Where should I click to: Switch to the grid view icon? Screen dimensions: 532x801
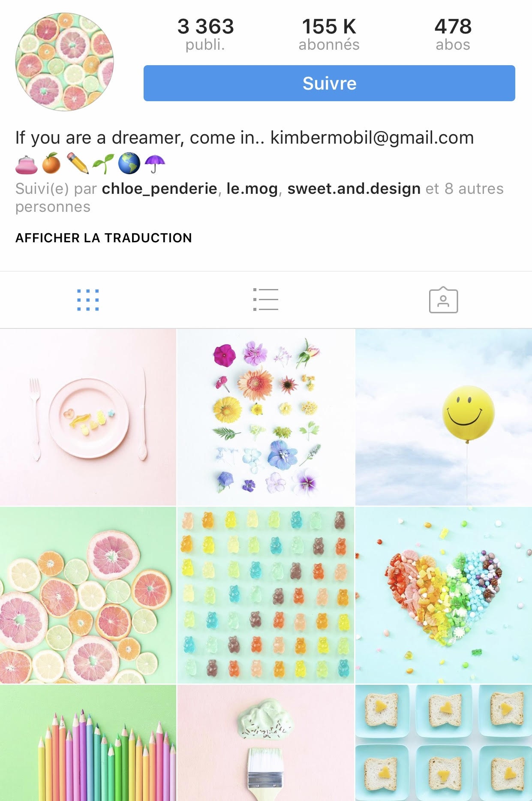click(x=88, y=300)
